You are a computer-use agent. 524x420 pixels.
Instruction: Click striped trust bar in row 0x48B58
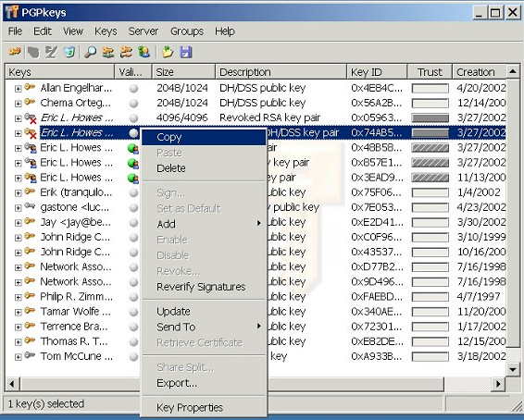pos(430,148)
